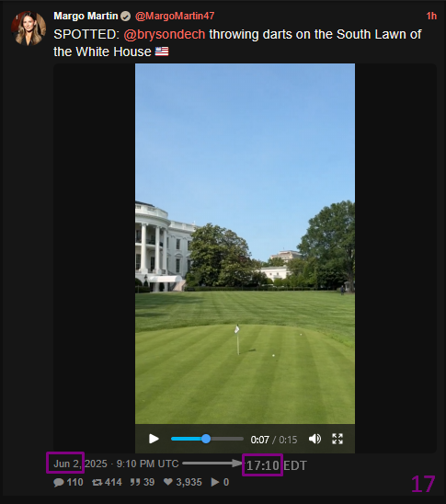The image size is (446, 504).
Task: Click the White House video frame
Action: tap(245, 244)
